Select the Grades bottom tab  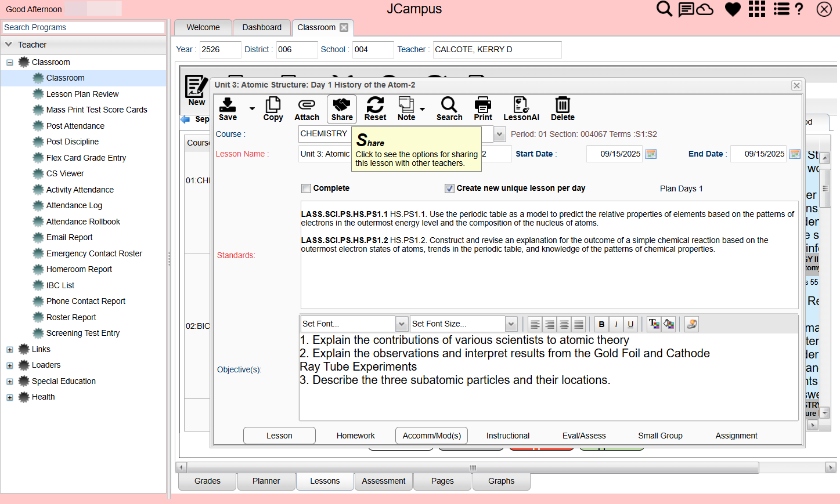(x=207, y=481)
